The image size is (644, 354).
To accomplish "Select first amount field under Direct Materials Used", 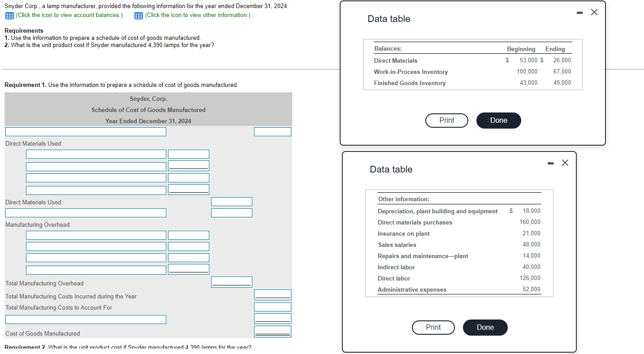I will tap(189, 154).
